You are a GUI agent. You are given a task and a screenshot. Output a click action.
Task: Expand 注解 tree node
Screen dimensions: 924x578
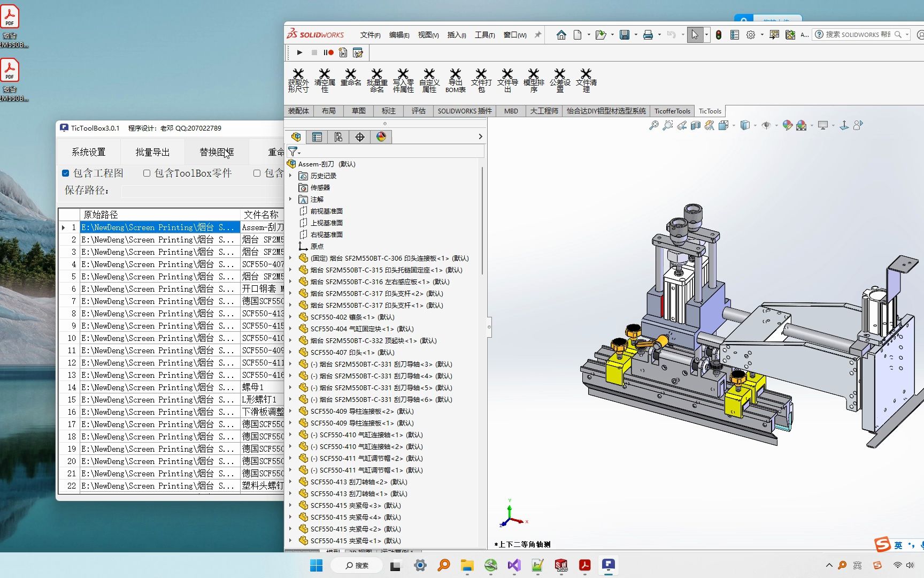click(290, 199)
